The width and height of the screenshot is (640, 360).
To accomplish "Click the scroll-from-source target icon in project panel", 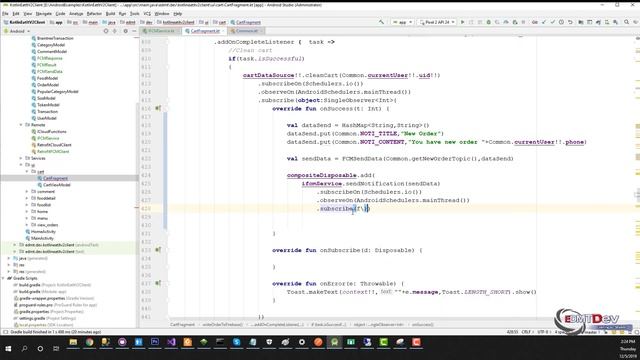I will [x=106, y=31].
